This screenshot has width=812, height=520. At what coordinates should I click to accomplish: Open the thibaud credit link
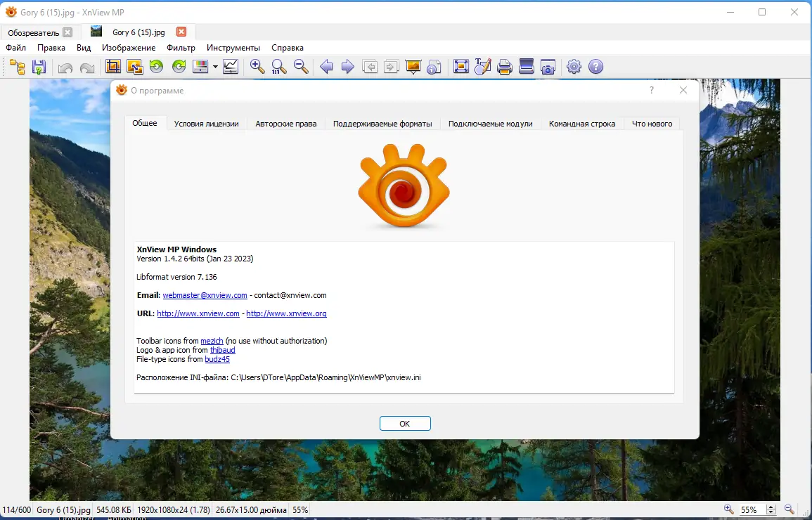(x=222, y=350)
